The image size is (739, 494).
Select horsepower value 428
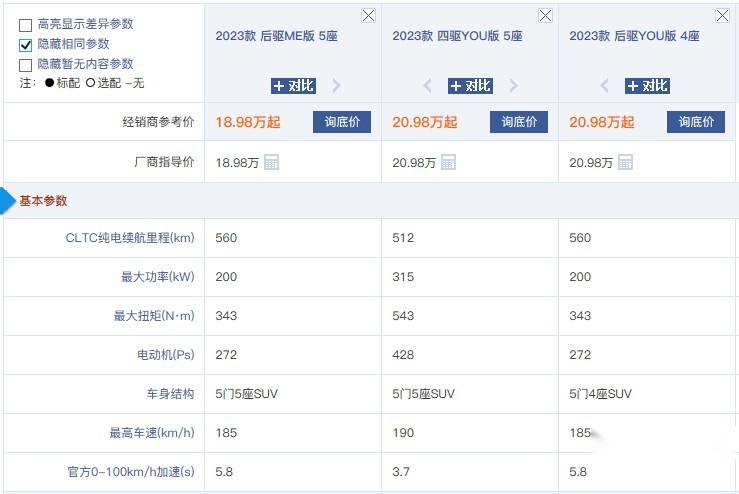coord(403,354)
